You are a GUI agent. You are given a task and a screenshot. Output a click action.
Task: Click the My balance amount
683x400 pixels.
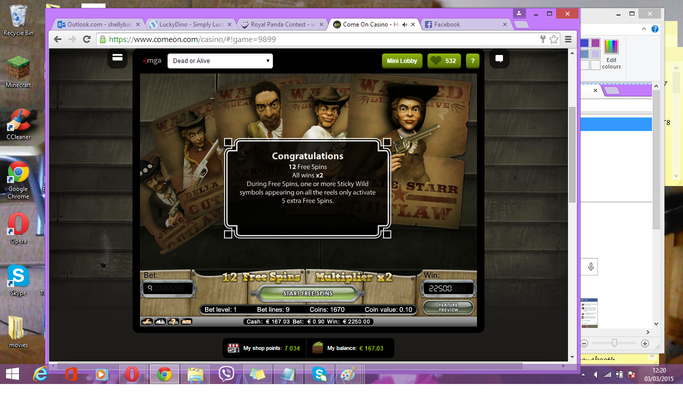coord(371,348)
